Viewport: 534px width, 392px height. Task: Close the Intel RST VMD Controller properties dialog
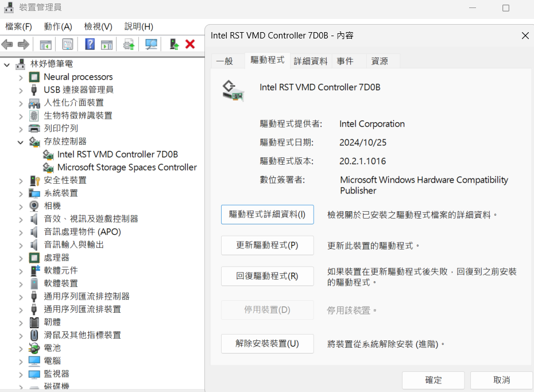525,36
